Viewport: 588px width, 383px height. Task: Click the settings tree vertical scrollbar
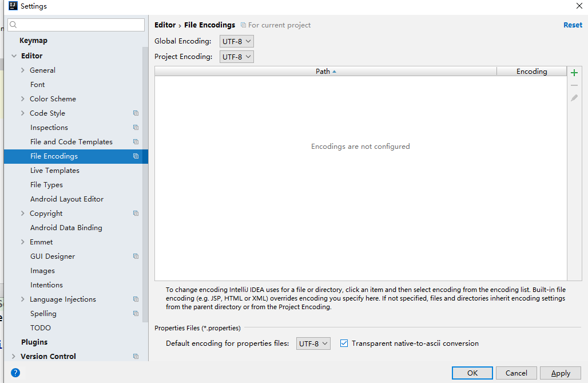145,185
